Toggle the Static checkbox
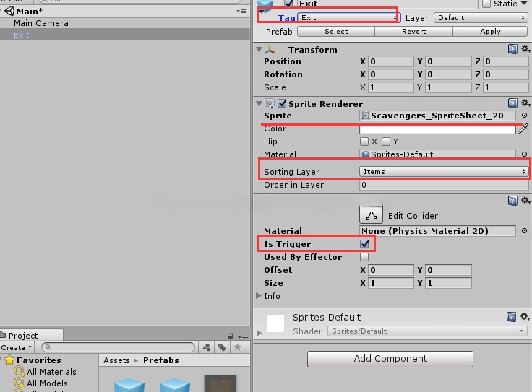The image size is (532, 392). coord(486,4)
